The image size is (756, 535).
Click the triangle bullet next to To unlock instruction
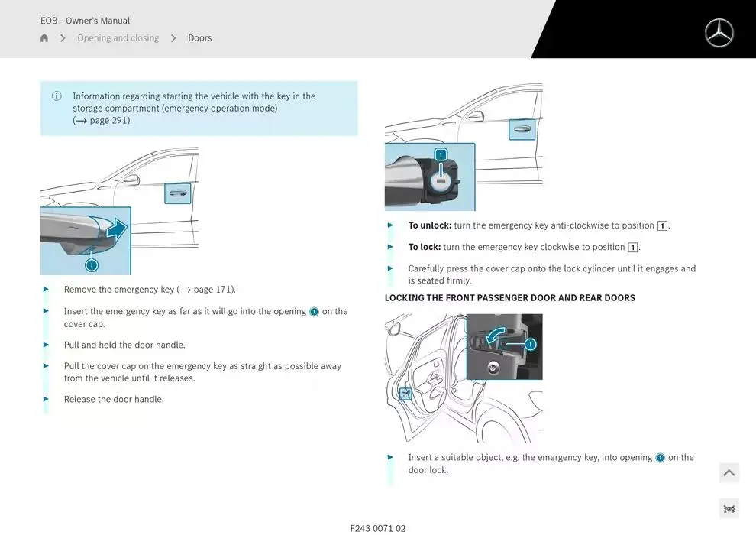(389, 225)
